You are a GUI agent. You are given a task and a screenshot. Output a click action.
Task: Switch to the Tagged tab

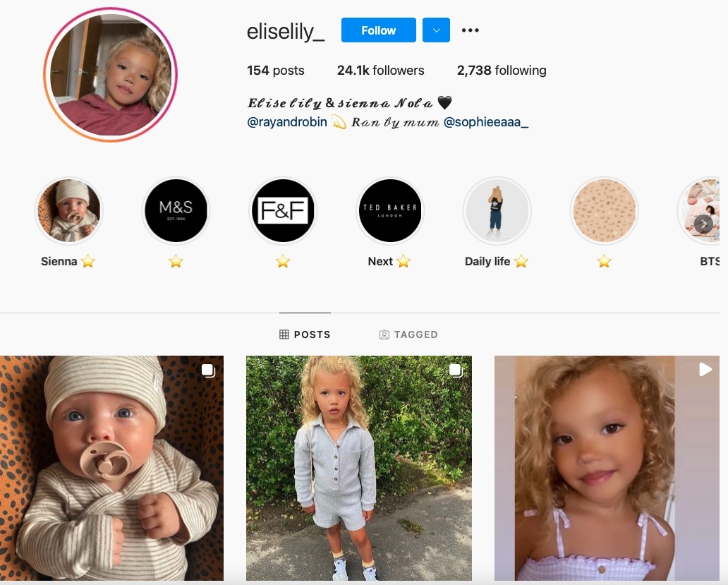[408, 334]
